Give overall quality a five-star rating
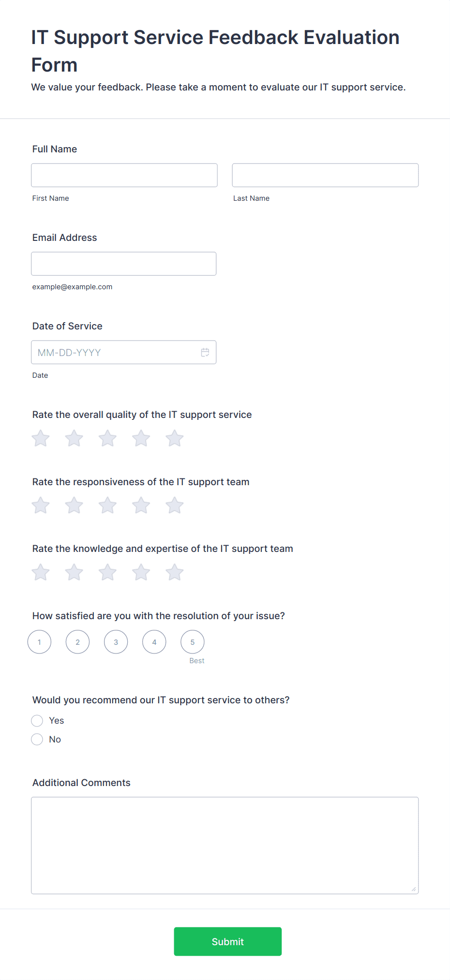This screenshot has width=450, height=980. (x=175, y=439)
